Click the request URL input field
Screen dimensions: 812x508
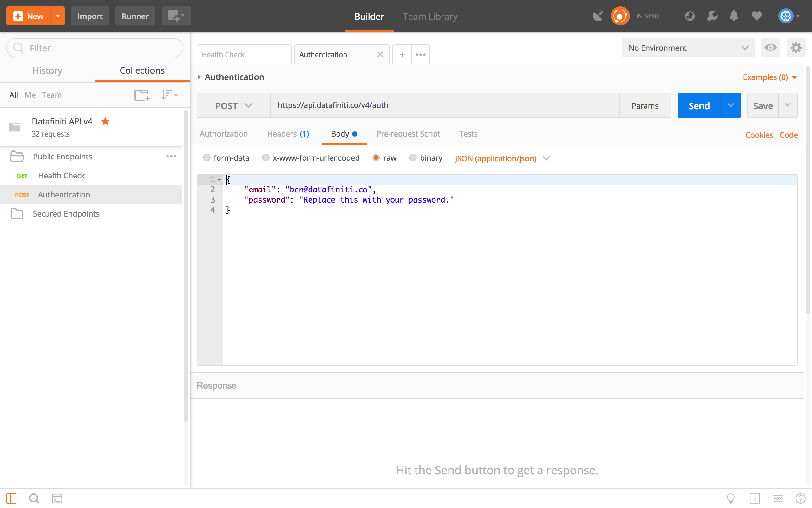(445, 105)
